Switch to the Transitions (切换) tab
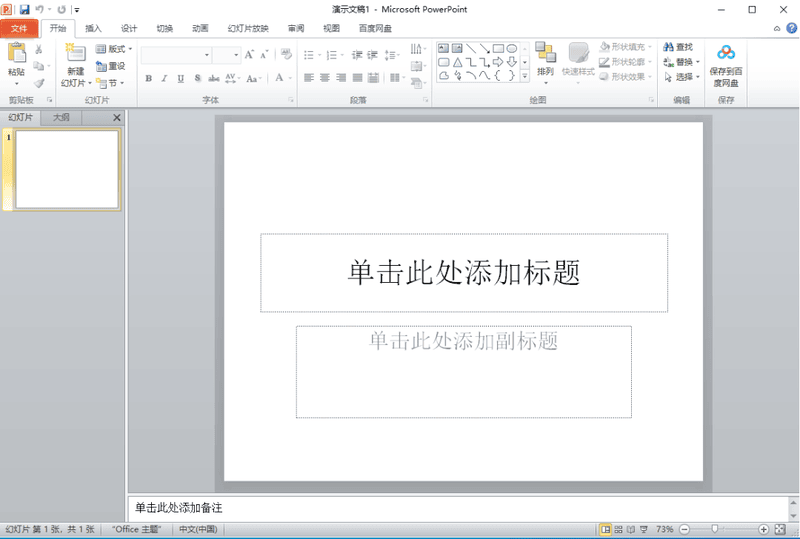800x539 pixels. coord(164,29)
